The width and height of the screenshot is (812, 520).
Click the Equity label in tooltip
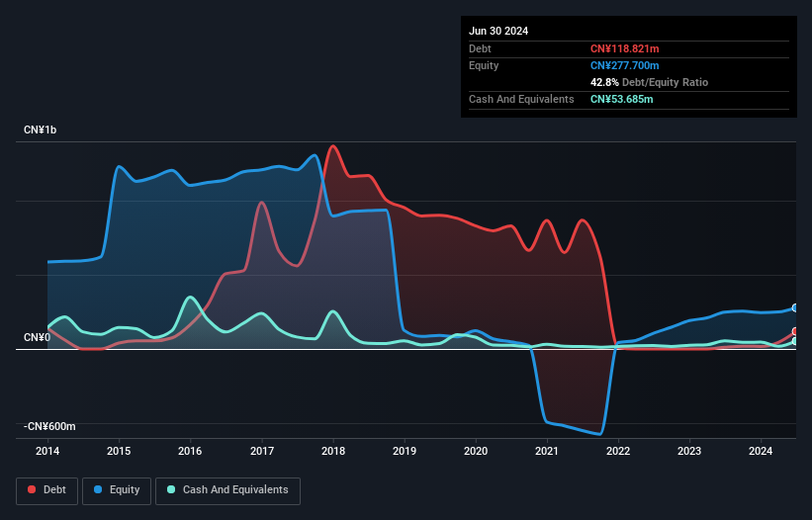pyautogui.click(x=484, y=65)
